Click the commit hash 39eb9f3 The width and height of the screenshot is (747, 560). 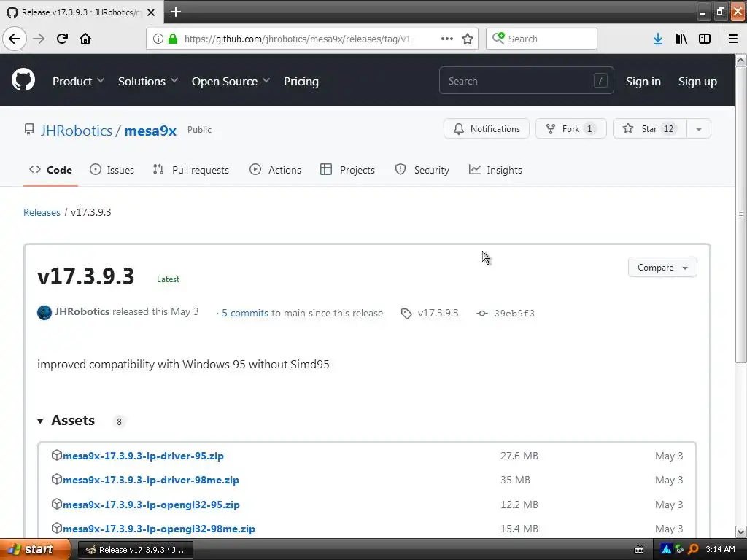[514, 314]
